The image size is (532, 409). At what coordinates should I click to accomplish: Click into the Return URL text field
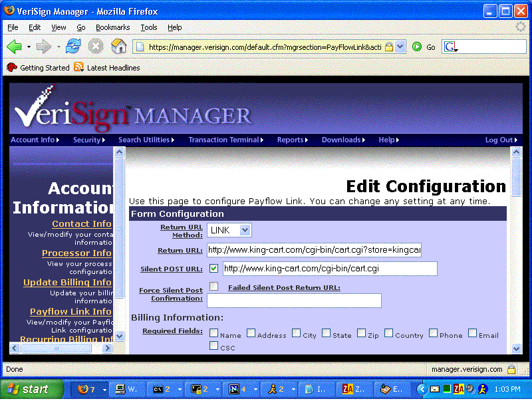click(314, 250)
